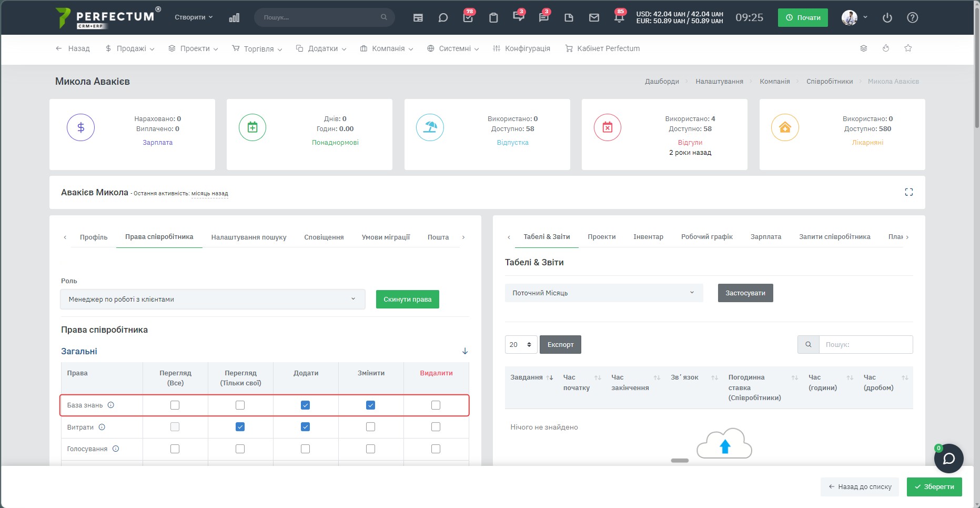
Task: Click the user avatar picture
Action: pyautogui.click(x=850, y=17)
